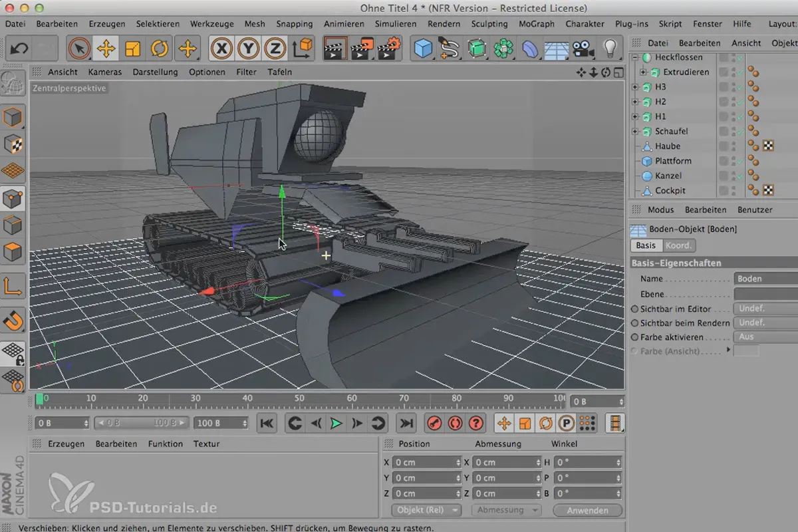
Task: Enable the 'Farbe aktivieren' radio button
Action: 634,337
